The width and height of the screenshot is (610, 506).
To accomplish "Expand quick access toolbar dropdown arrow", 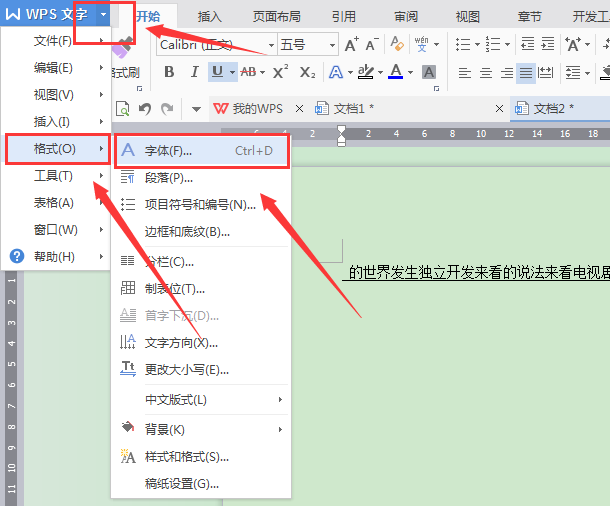I will pos(196,109).
